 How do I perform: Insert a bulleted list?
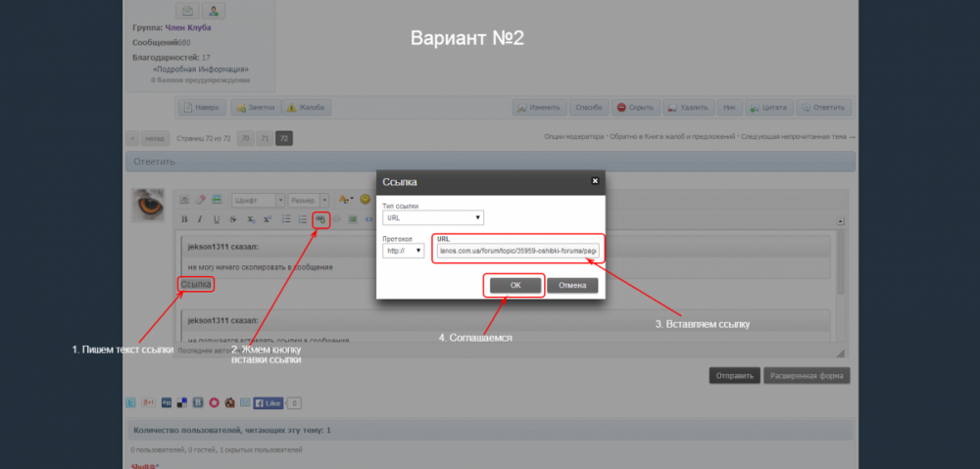click(287, 219)
